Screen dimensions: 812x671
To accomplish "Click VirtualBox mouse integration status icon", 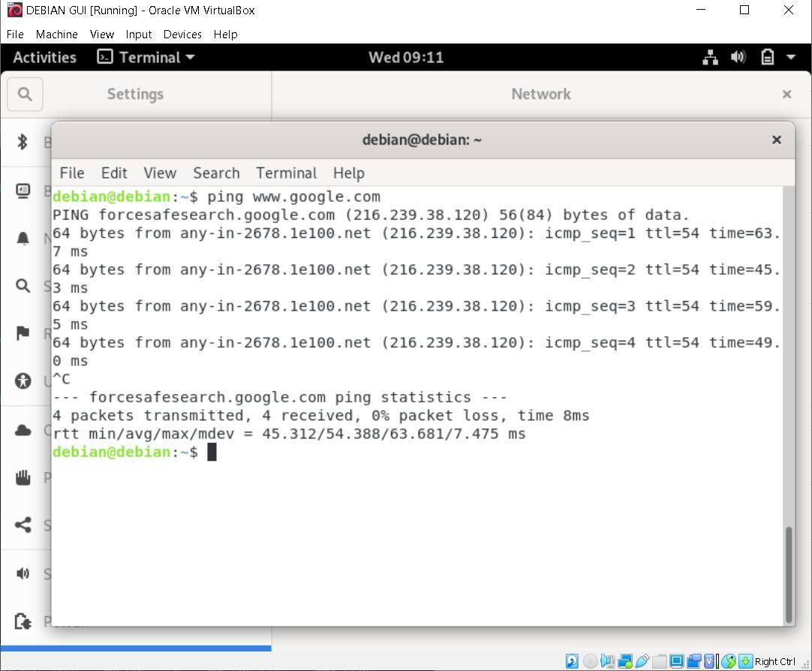I will point(728,661).
